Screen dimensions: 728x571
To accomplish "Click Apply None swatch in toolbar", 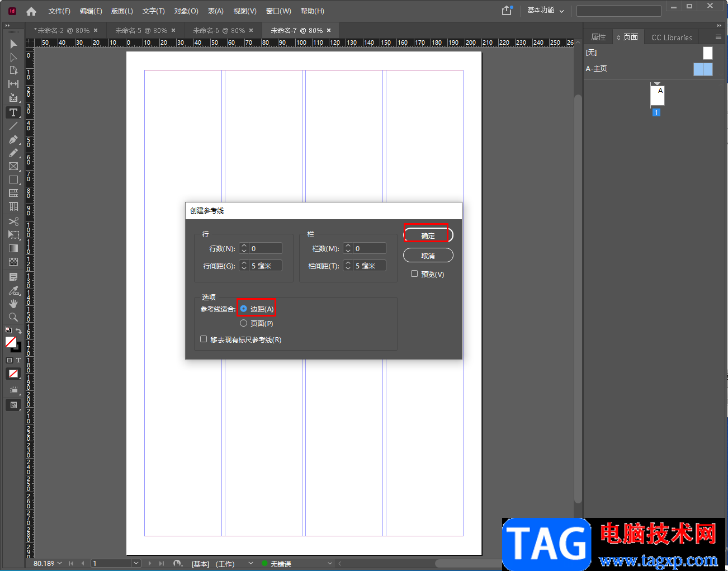I will click(13, 374).
